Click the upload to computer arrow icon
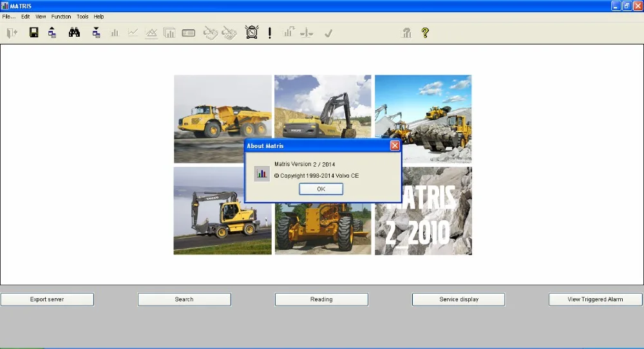This screenshot has height=349, width=644. coord(52,32)
